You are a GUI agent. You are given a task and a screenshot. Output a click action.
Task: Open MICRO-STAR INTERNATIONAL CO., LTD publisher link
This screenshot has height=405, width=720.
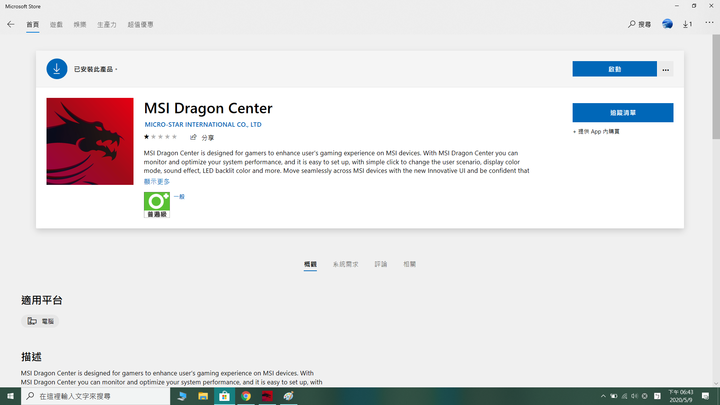(203, 124)
